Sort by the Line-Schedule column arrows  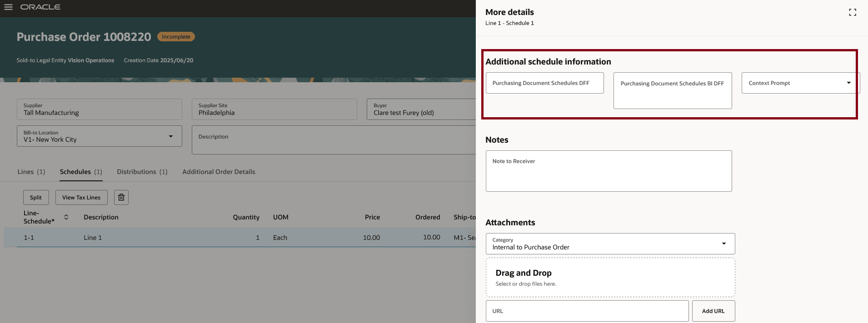click(66, 217)
